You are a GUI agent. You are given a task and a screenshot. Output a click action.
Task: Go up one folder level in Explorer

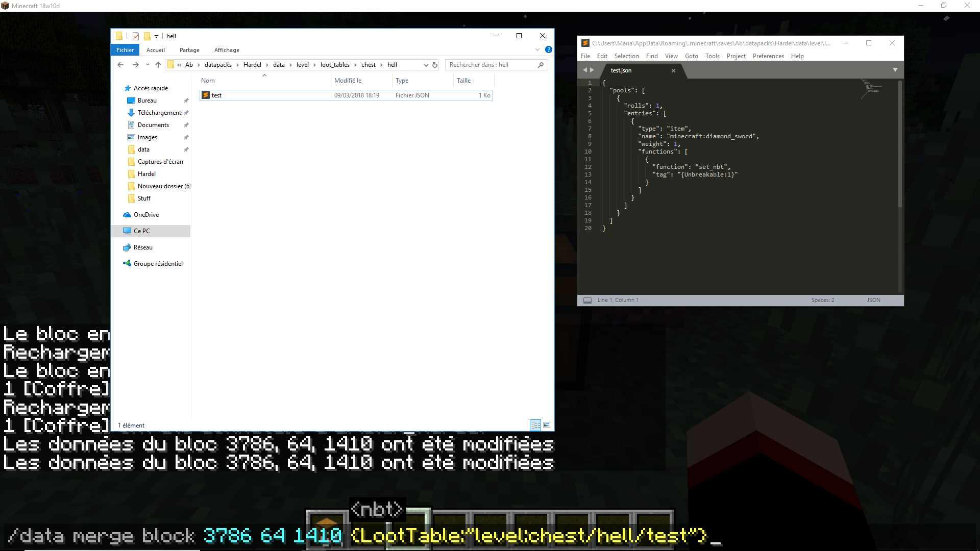tap(158, 65)
